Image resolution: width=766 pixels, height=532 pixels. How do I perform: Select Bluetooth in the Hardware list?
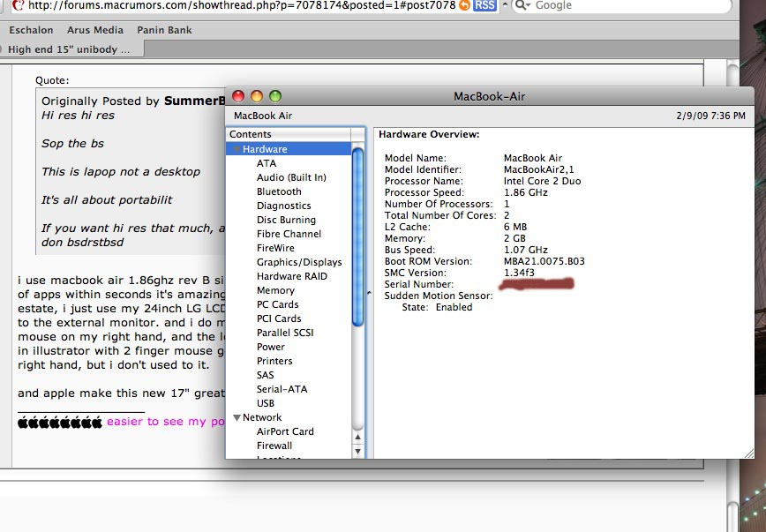[x=279, y=191]
